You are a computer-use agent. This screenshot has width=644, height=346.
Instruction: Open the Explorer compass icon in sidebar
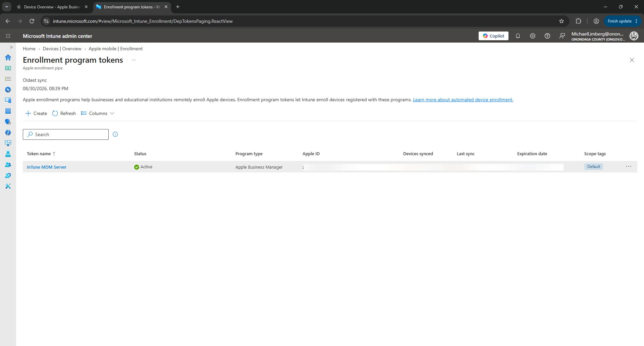(8, 90)
